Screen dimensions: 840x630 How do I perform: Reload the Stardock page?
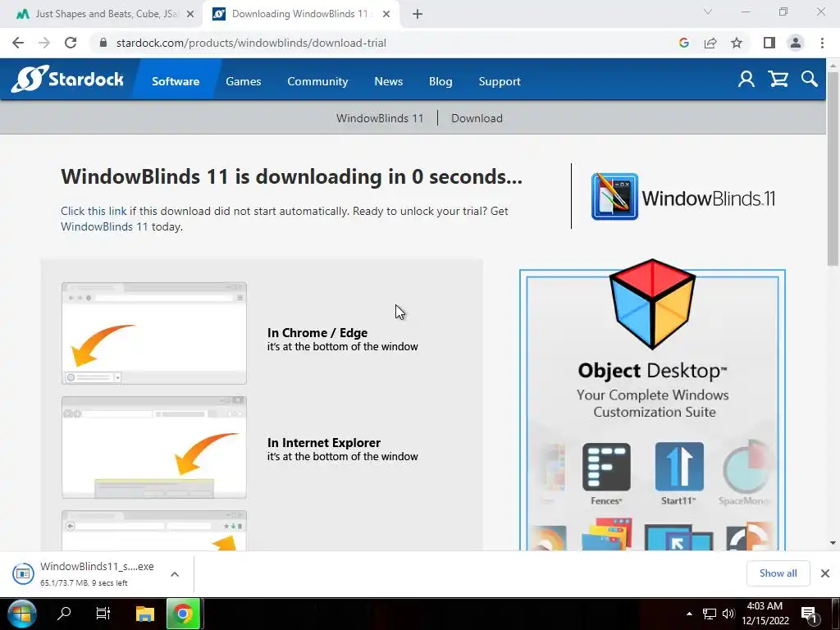pos(71,43)
